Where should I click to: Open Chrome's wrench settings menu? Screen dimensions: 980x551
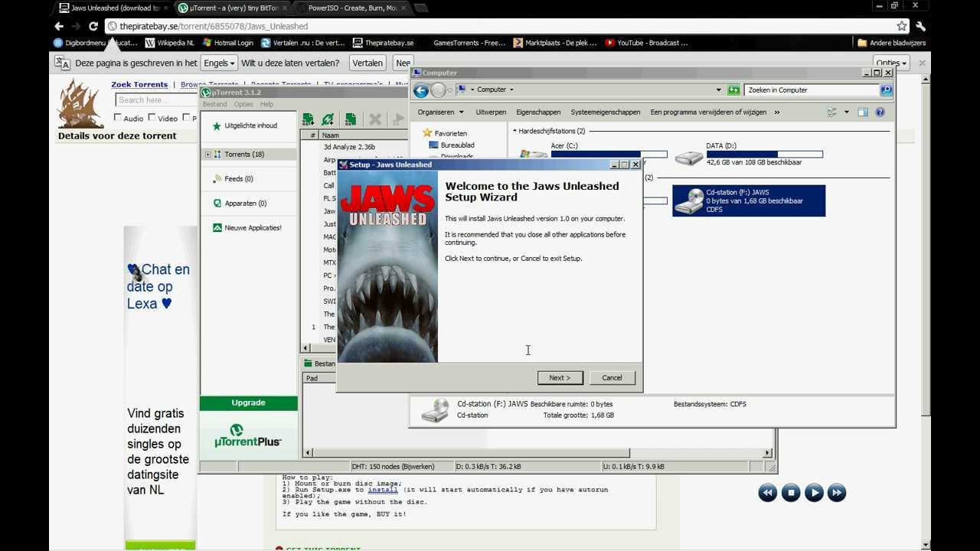click(x=921, y=26)
